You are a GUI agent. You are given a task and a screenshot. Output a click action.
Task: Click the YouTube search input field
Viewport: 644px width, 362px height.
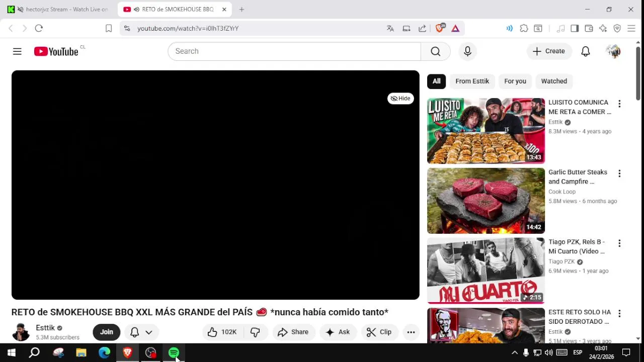[294, 51]
